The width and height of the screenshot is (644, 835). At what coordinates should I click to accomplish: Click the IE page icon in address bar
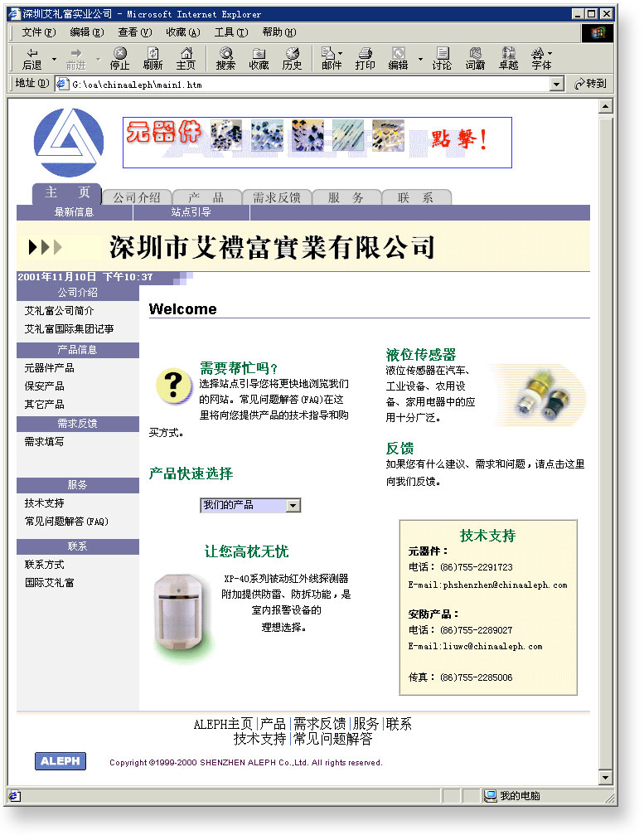click(63, 84)
